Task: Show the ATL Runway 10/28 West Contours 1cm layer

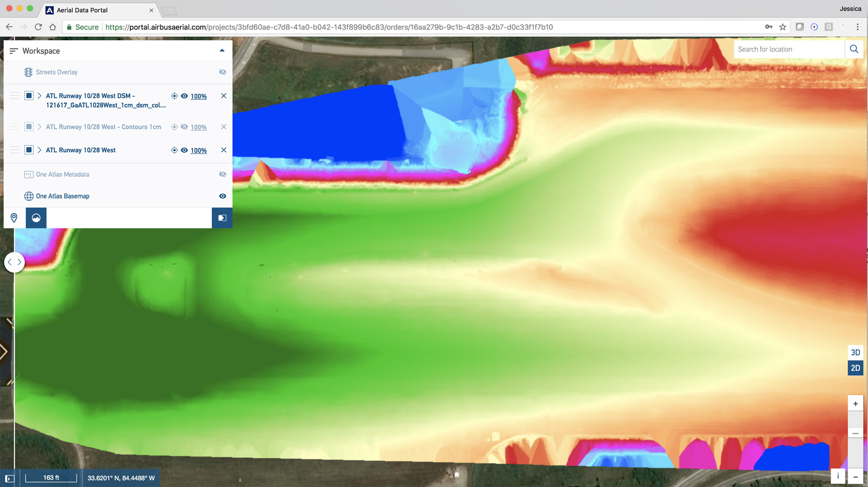Action: [x=184, y=127]
